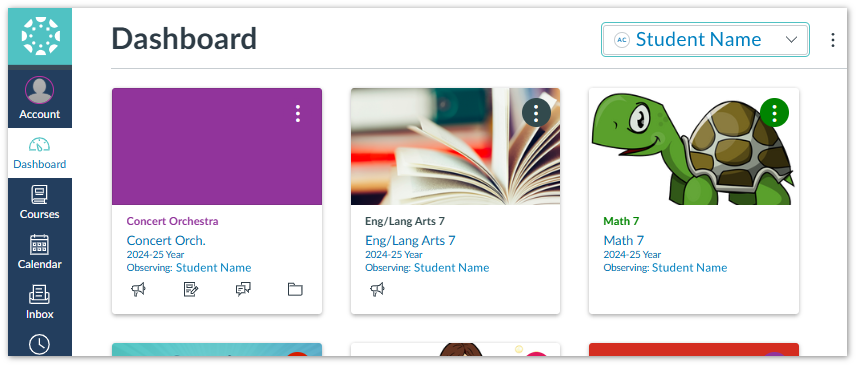Click the purple Concert Orchestra card header
Screen dimensions: 856x365
click(x=217, y=147)
